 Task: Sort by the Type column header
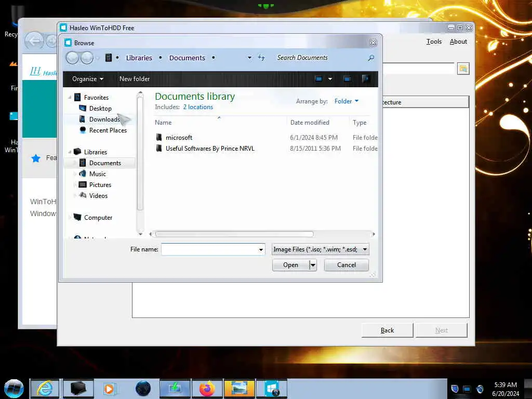[360, 123]
